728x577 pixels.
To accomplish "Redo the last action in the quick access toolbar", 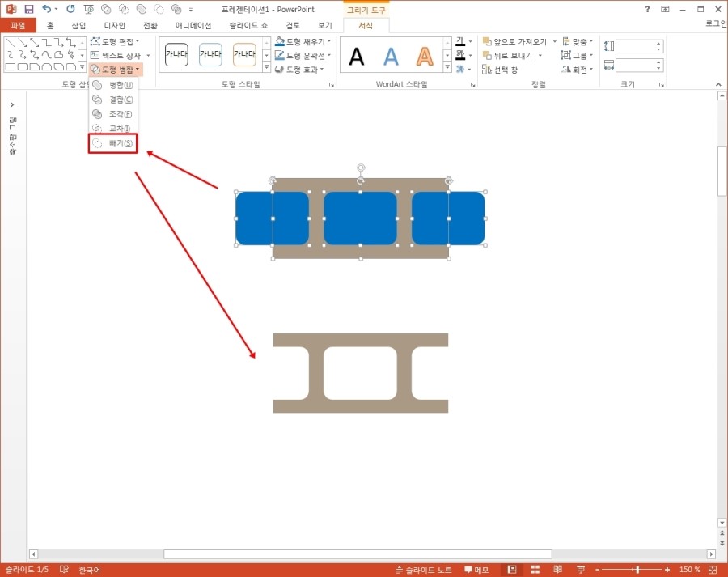I will pyautogui.click(x=70, y=9).
